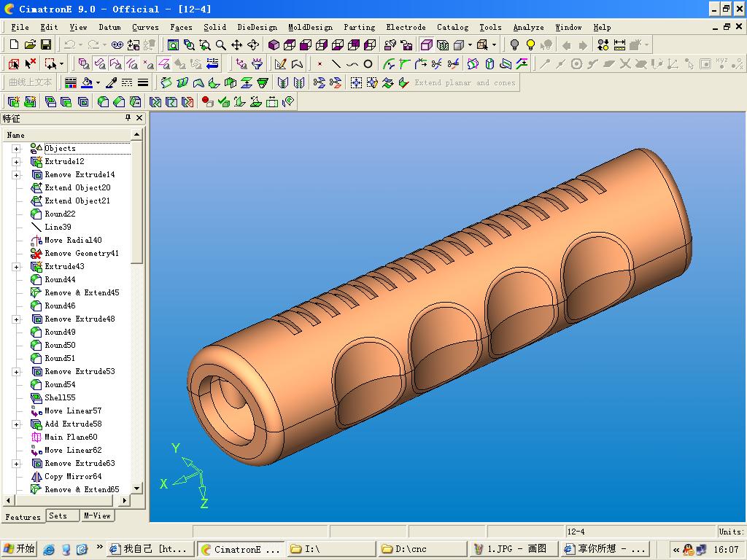Image resolution: width=747 pixels, height=560 pixels.
Task: Click the Point creation tool
Action: (x=320, y=63)
